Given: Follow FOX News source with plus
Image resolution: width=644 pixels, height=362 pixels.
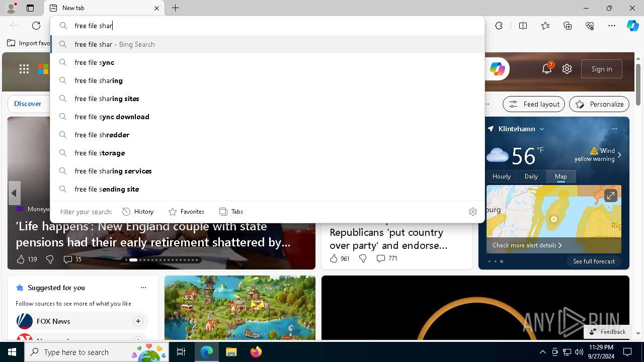Looking at the screenshot, I should click(138, 321).
